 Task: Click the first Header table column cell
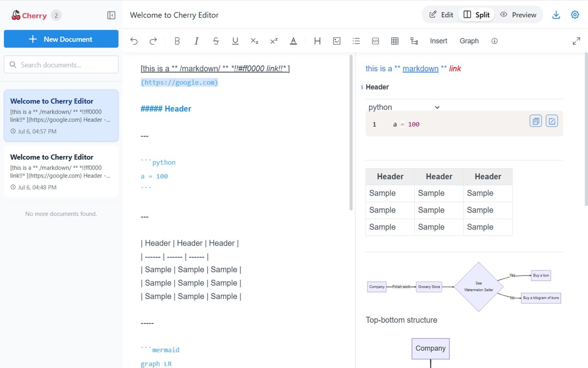click(390, 177)
